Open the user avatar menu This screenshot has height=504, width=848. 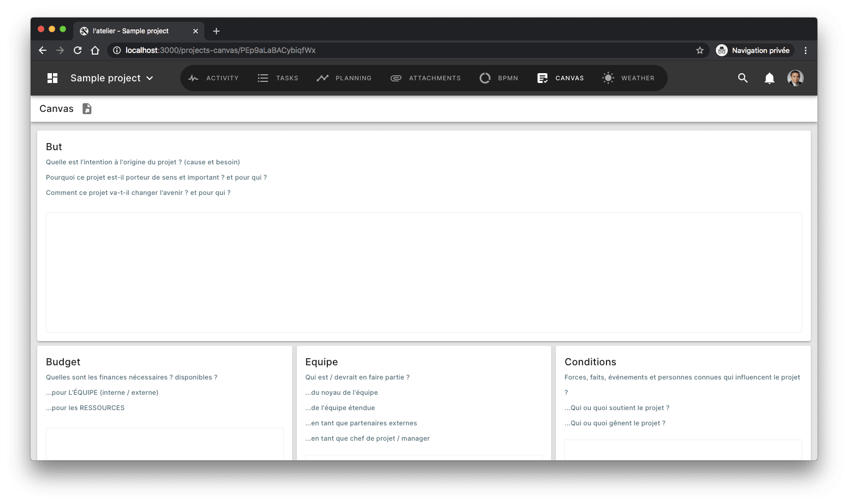pyautogui.click(x=796, y=78)
